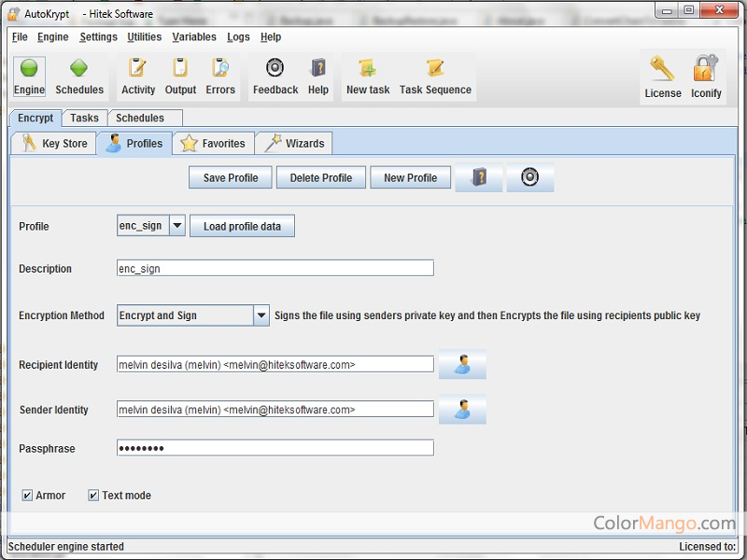Click the Engine toolbar icon

(29, 77)
